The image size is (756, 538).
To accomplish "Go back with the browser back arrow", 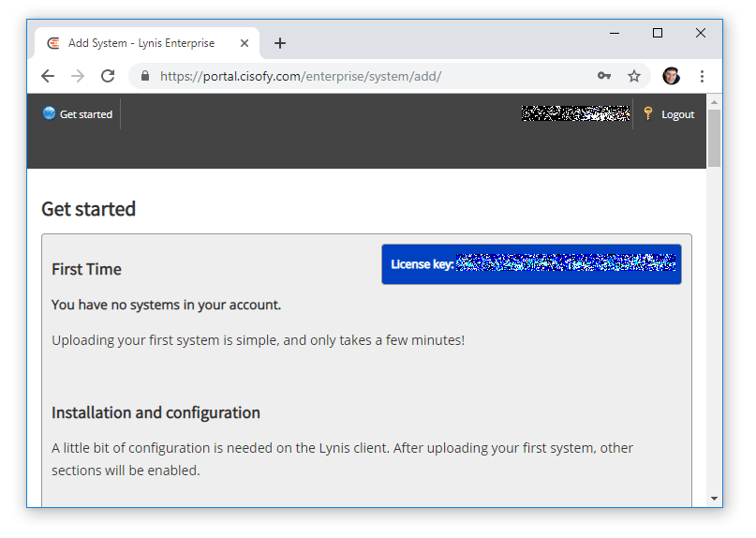I will pos(48,76).
